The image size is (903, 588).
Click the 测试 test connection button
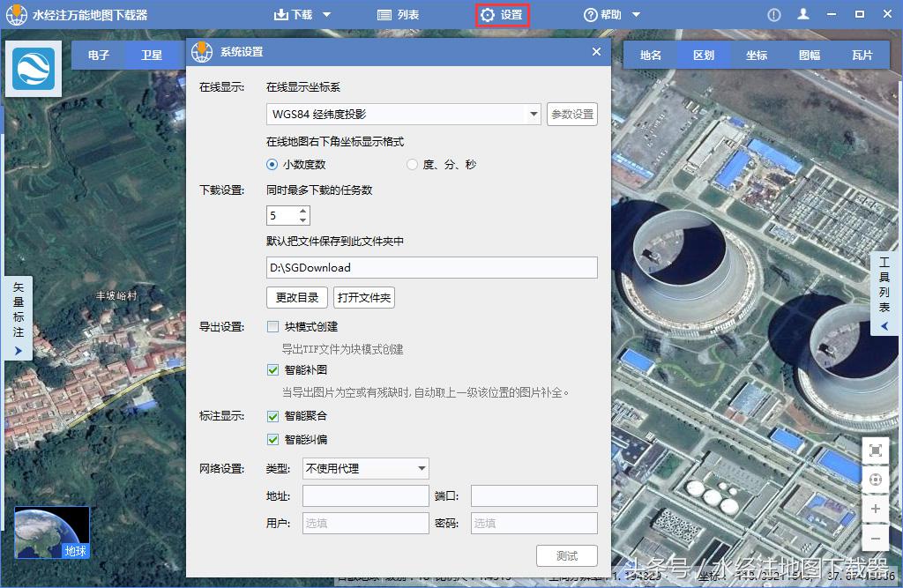coord(566,555)
